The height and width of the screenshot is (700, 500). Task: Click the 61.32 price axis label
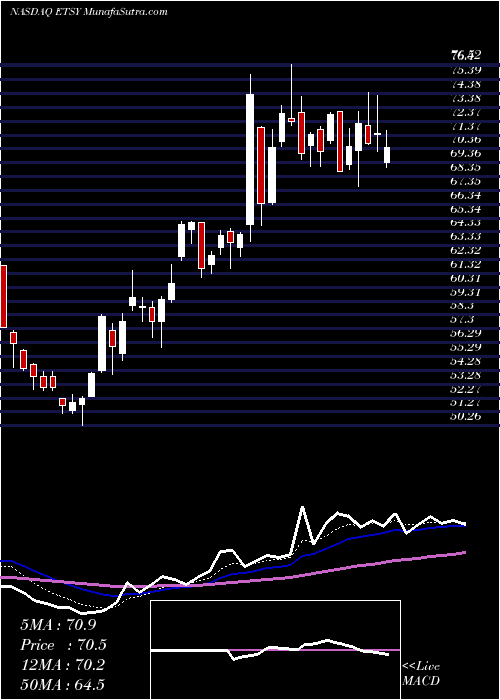coord(466,264)
